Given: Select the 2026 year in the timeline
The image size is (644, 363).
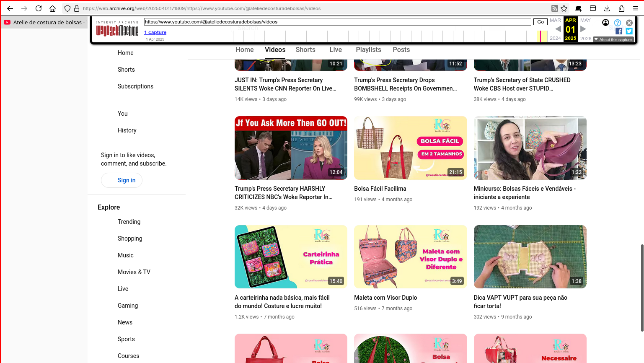Looking at the screenshot, I should point(586,38).
